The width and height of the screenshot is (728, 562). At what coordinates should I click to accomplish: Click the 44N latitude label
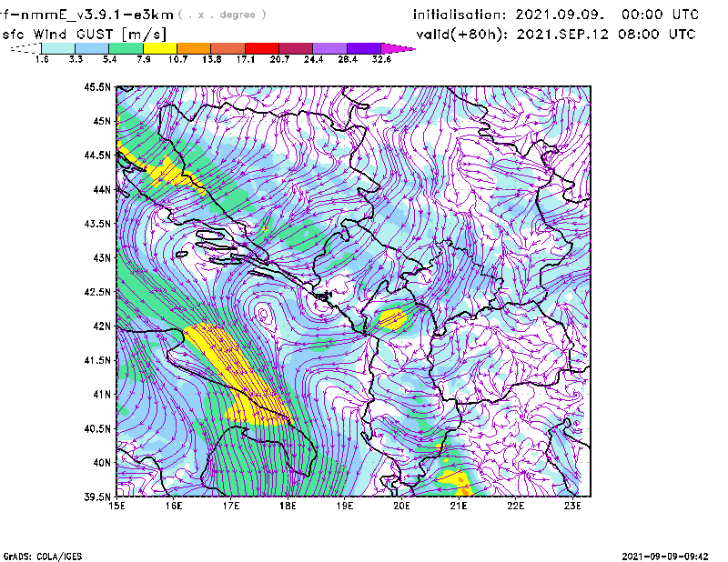coord(102,189)
